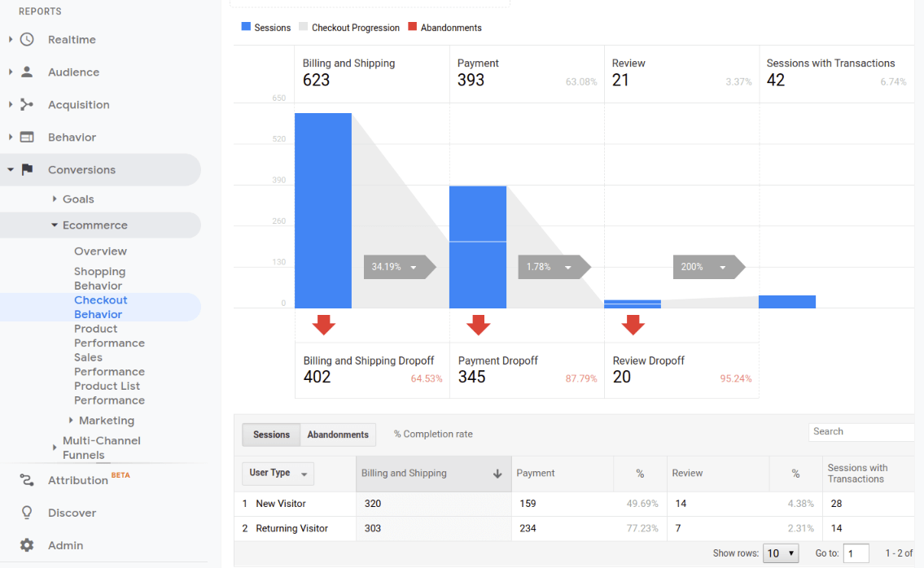Click the 77.23% Payment percentage cell
Image resolution: width=924 pixels, height=568 pixels.
[642, 528]
